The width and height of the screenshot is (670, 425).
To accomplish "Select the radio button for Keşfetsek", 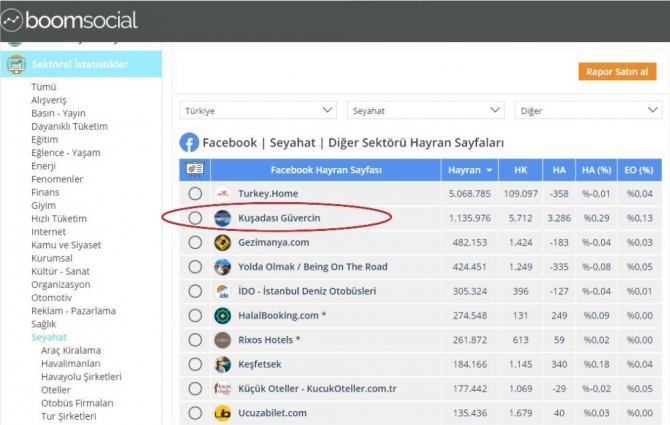I will 195,364.
